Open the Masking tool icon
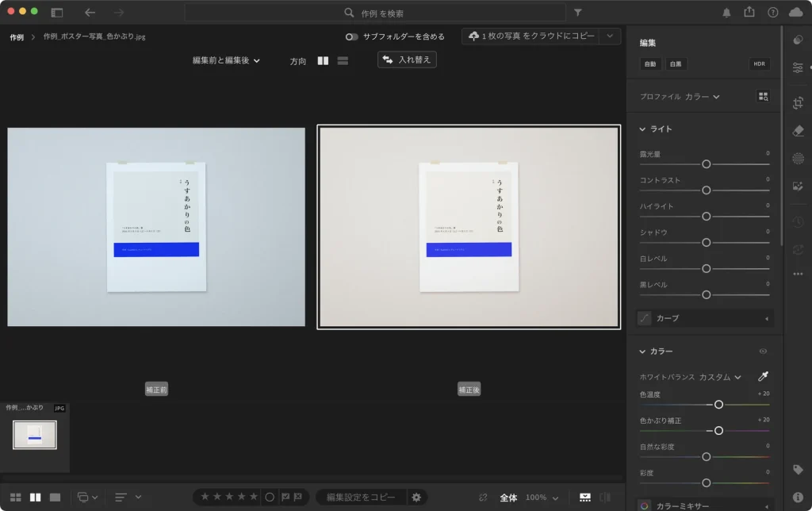This screenshot has width=812, height=511. click(798, 159)
